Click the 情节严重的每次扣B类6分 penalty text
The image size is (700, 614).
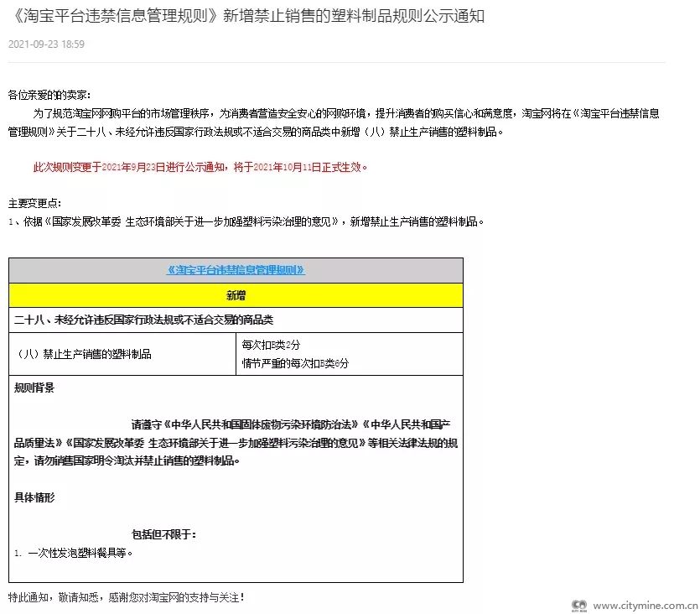tap(294, 363)
